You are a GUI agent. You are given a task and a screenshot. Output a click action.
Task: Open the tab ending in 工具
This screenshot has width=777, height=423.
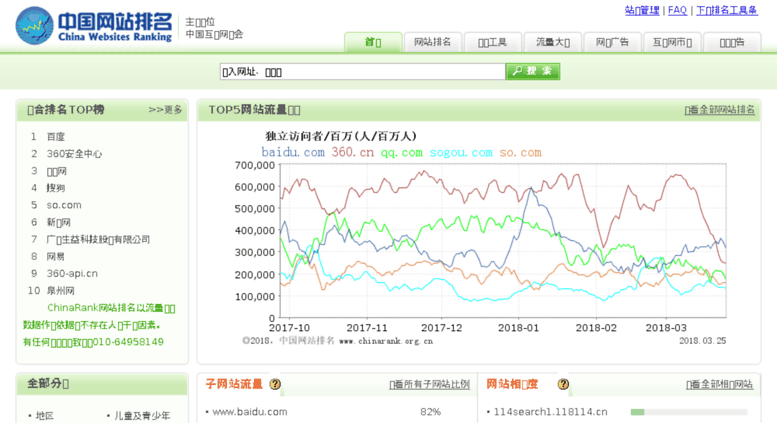pyautogui.click(x=493, y=42)
